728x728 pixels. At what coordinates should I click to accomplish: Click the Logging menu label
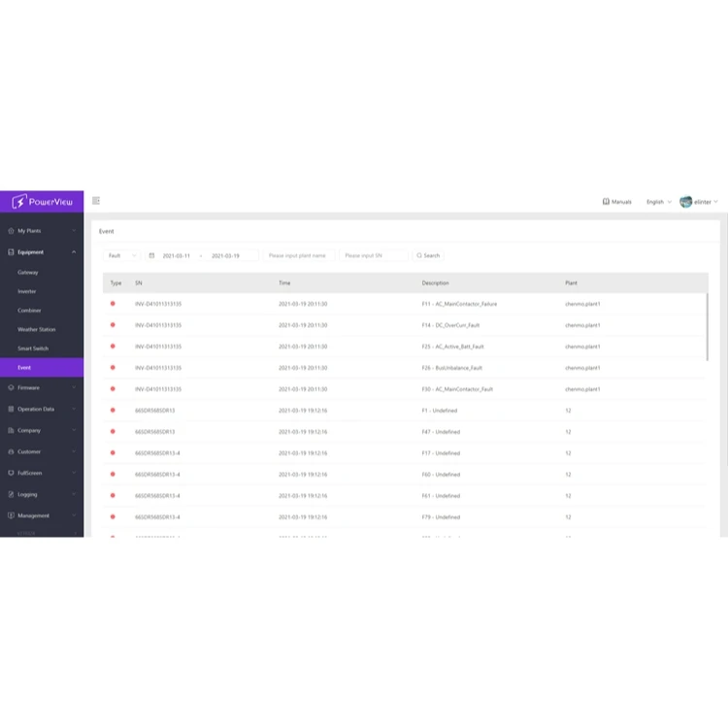point(27,494)
